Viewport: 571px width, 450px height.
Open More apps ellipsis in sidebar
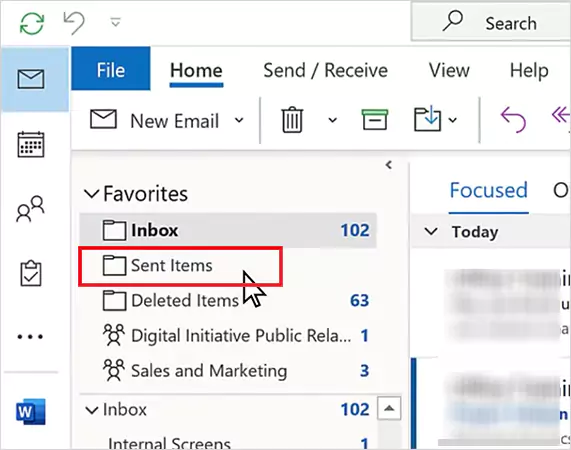coord(31,336)
